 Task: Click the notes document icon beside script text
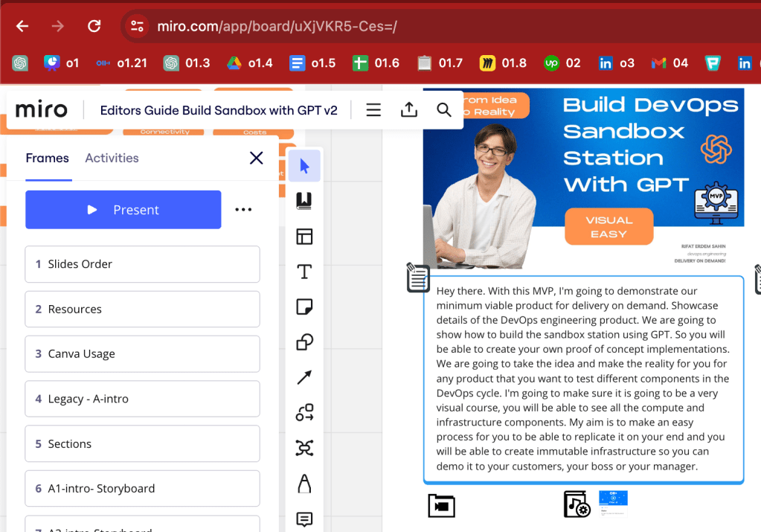(418, 278)
